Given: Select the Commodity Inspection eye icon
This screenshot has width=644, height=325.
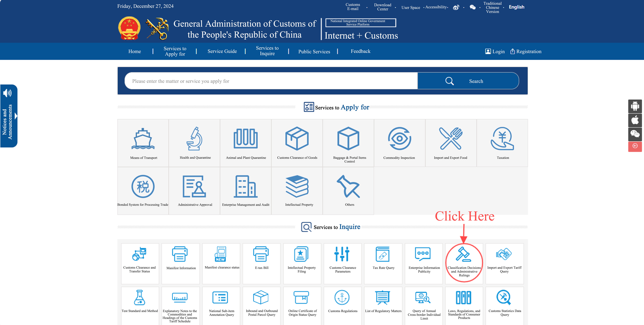Looking at the screenshot, I should click(x=399, y=139).
